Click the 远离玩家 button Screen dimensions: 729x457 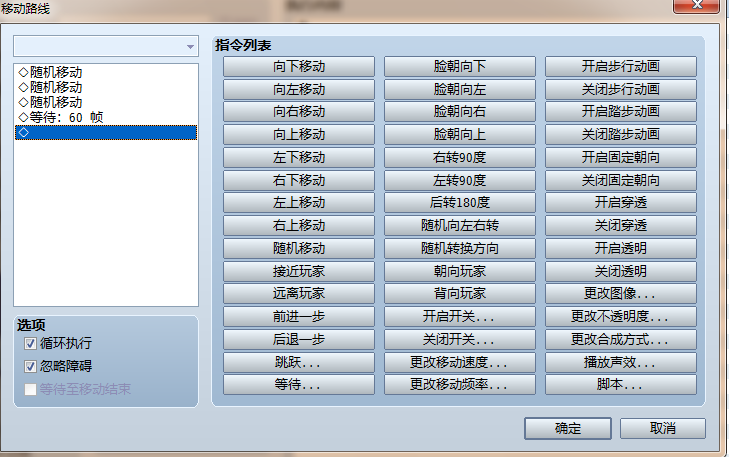(x=298, y=294)
